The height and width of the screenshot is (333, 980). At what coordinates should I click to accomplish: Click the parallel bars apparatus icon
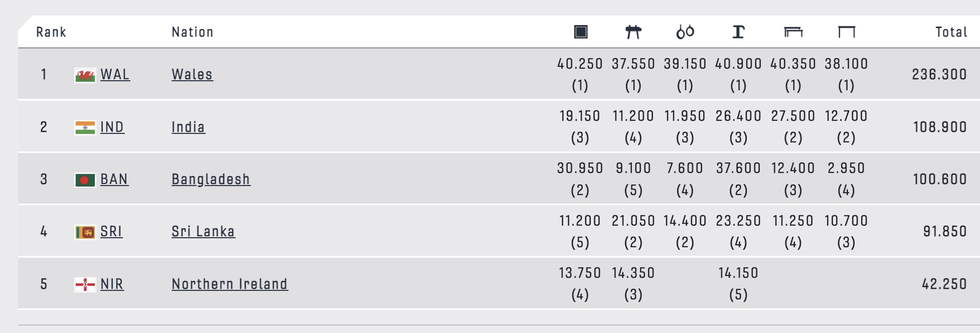[793, 32]
